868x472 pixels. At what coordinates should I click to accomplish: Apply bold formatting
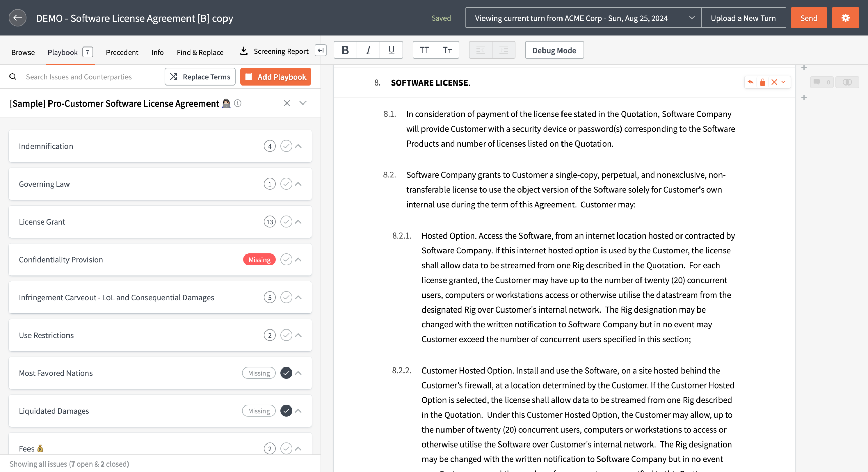345,50
